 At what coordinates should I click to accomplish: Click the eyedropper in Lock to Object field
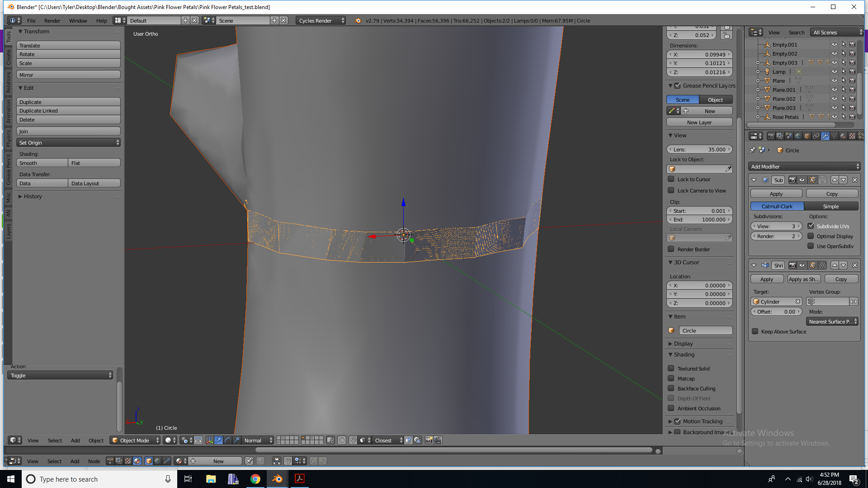tap(728, 169)
